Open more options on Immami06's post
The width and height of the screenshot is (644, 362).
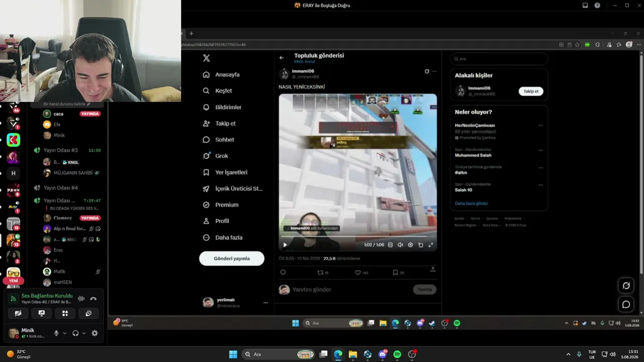435,71
